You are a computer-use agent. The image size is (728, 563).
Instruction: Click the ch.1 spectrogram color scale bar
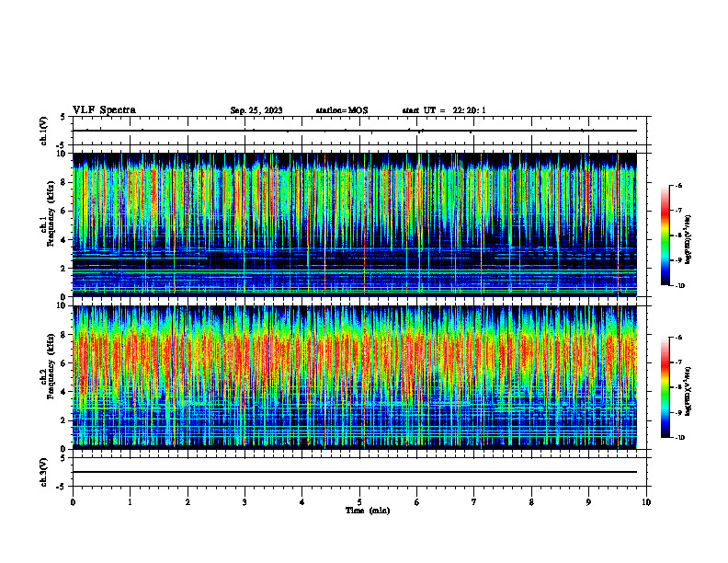click(x=665, y=236)
